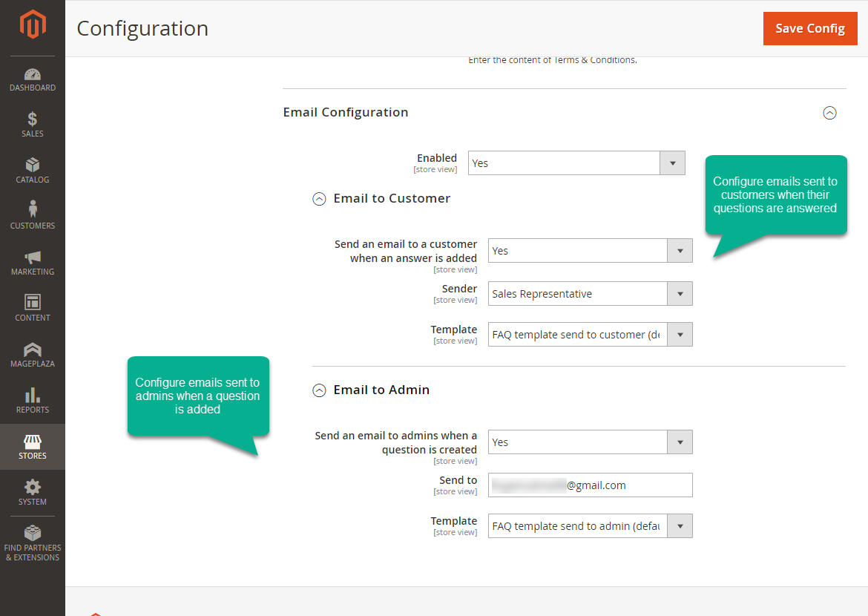
Task: Collapse the Email to Customer group
Action: pos(319,199)
